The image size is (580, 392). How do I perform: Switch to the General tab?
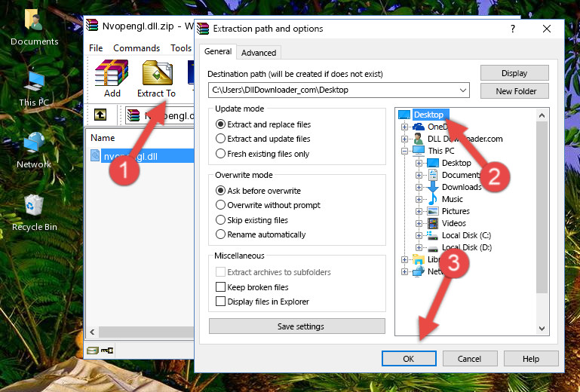[218, 51]
